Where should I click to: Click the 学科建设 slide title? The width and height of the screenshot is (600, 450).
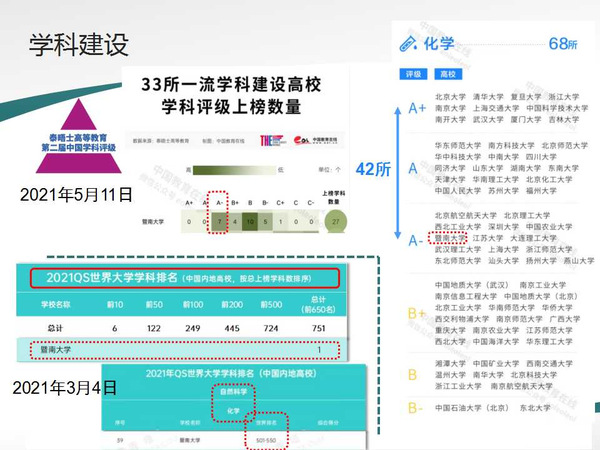click(x=78, y=45)
